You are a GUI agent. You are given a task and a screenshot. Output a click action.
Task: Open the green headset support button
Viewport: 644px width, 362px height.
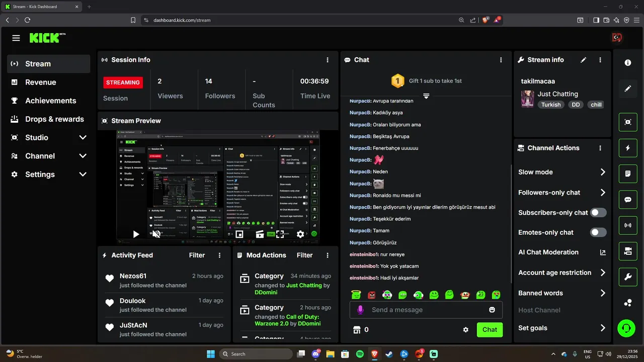pos(626,328)
